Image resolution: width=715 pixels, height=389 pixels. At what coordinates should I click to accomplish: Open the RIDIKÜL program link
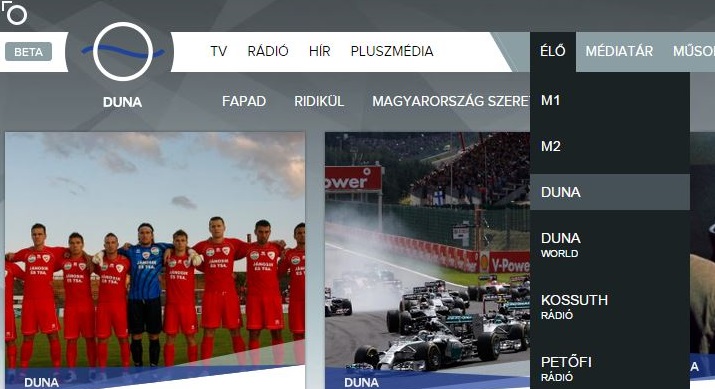point(319,101)
